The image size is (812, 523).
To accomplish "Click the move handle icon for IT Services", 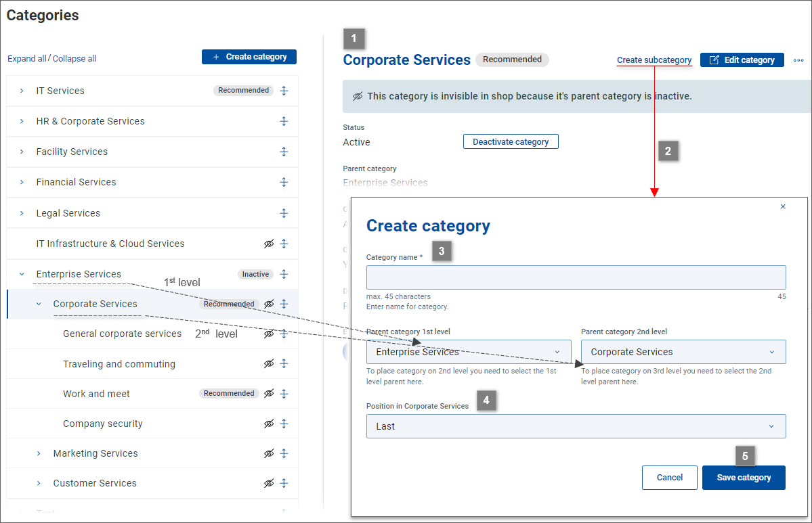I will 284,91.
